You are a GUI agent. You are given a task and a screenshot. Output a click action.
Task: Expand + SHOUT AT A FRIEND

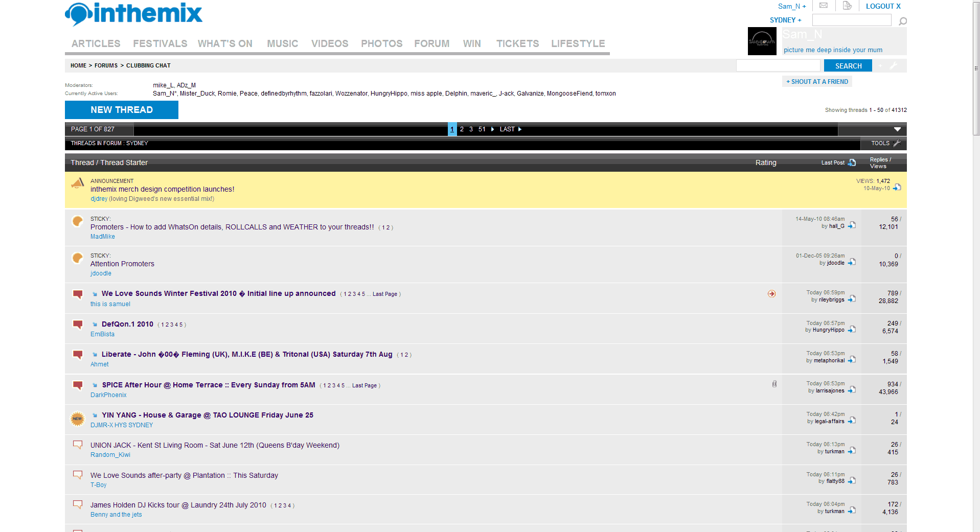click(x=817, y=82)
